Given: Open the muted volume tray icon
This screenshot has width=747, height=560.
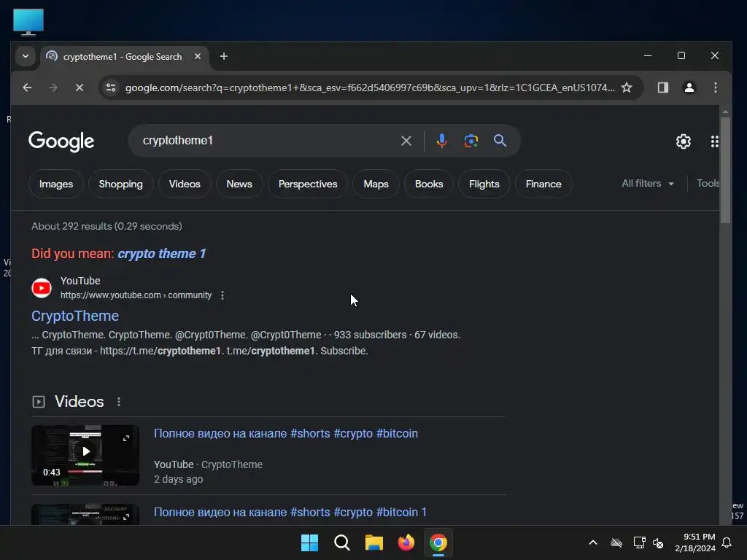Looking at the screenshot, I should pyautogui.click(x=658, y=542).
